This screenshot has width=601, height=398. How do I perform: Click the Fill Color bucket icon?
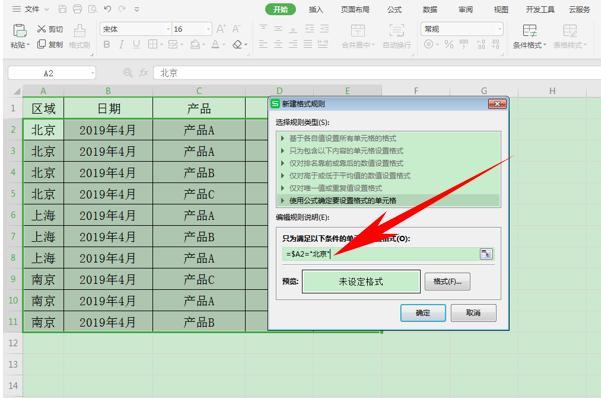195,44
